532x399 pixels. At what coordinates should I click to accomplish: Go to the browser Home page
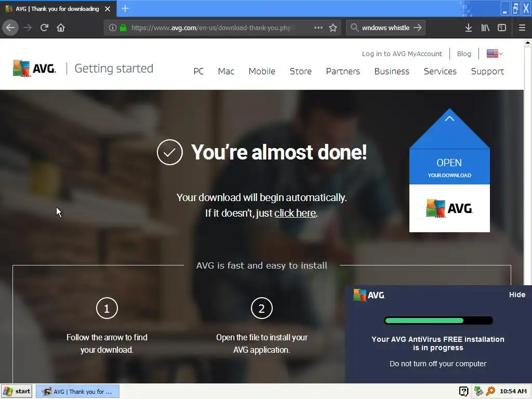pyautogui.click(x=61, y=28)
